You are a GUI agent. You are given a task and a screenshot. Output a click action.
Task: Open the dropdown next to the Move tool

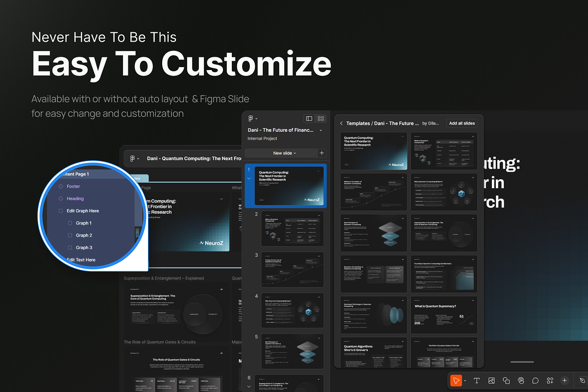pos(465,381)
